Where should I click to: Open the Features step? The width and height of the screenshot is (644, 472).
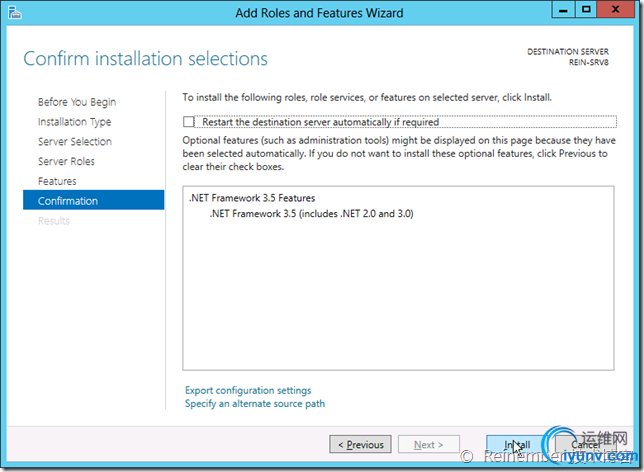(57, 181)
